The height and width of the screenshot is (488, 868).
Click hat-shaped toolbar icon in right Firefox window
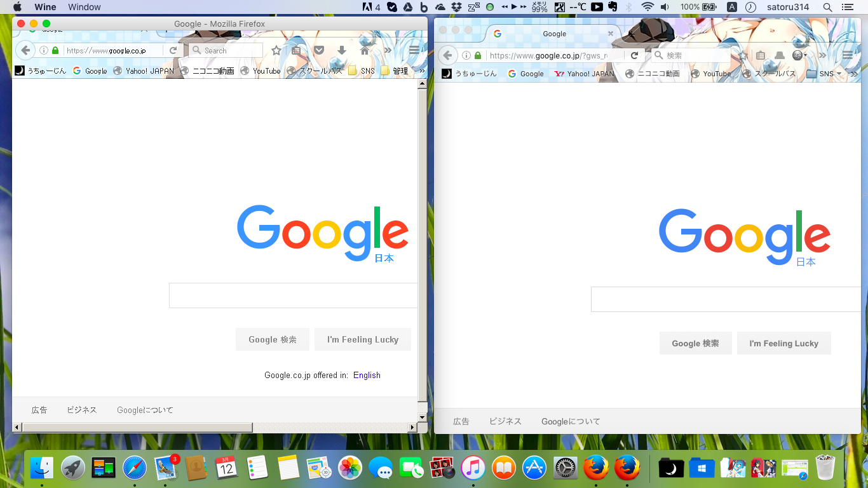(x=778, y=55)
